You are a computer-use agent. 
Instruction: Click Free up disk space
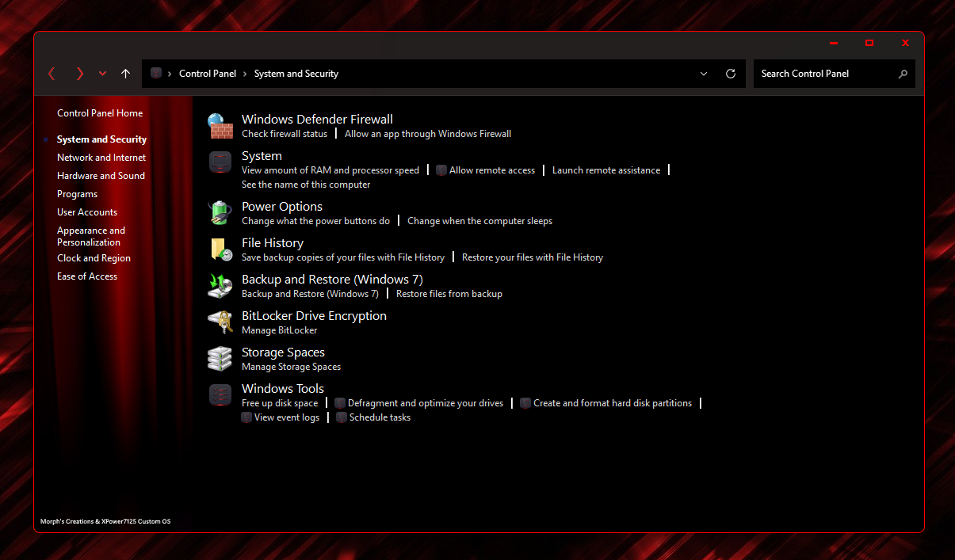280,403
